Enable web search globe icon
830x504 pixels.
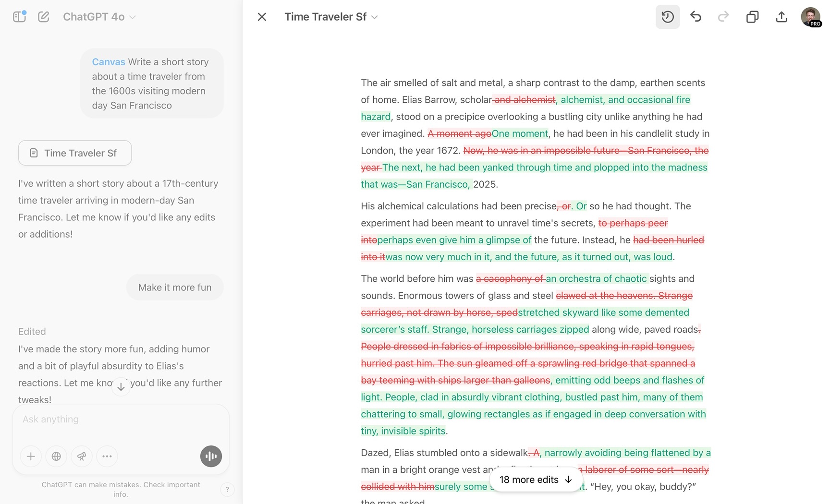click(x=56, y=456)
